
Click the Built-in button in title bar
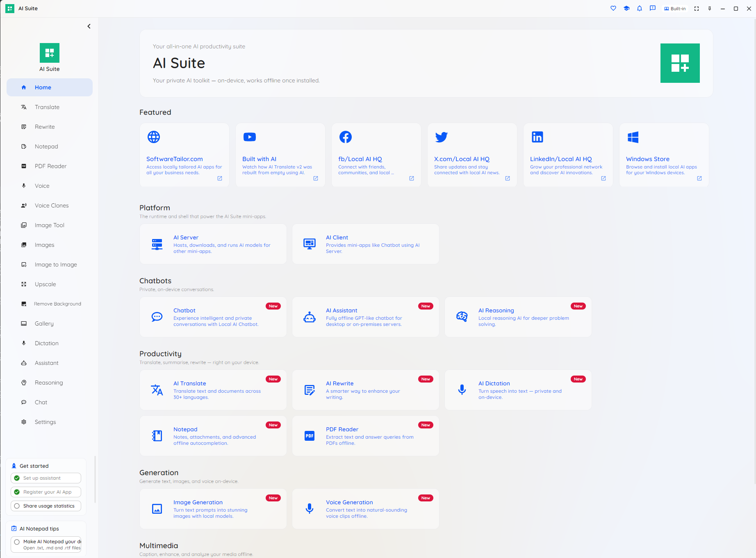pos(675,9)
